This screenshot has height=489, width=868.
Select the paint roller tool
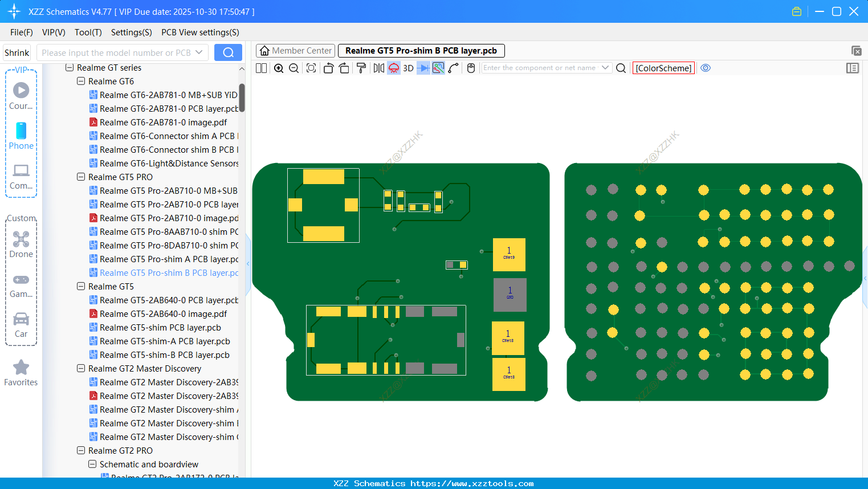point(361,68)
